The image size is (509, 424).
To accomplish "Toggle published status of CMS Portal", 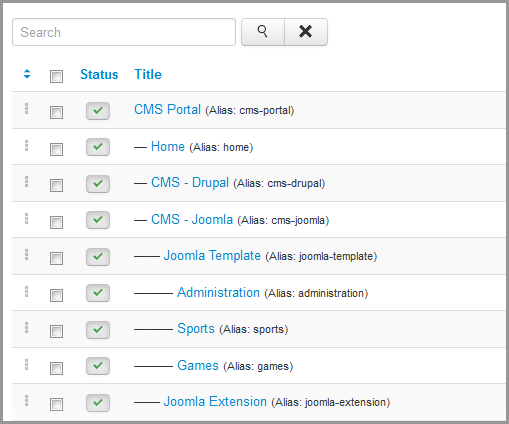I will coord(98,111).
